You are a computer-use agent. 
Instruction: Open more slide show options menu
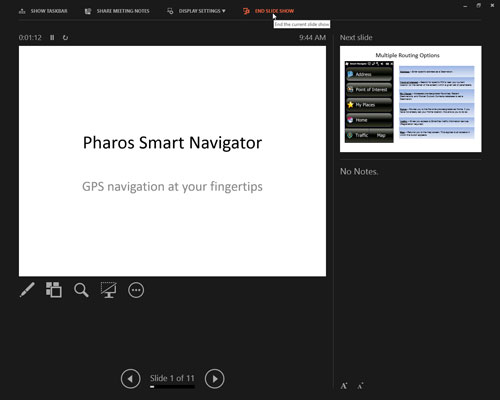tap(136, 290)
